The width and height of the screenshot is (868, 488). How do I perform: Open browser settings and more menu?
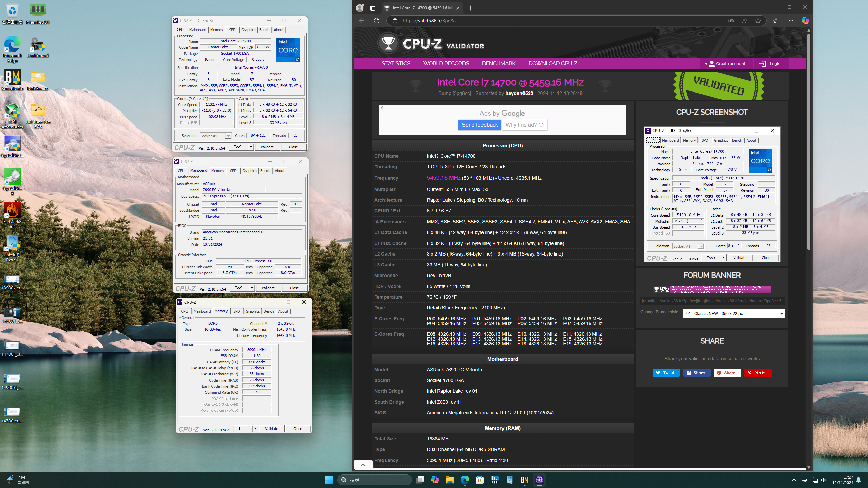pyautogui.click(x=791, y=21)
